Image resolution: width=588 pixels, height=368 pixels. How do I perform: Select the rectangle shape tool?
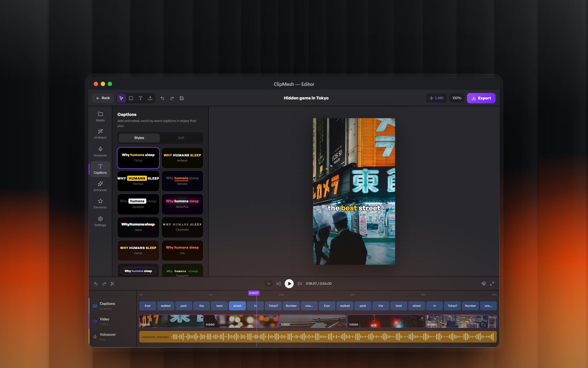[x=131, y=98]
